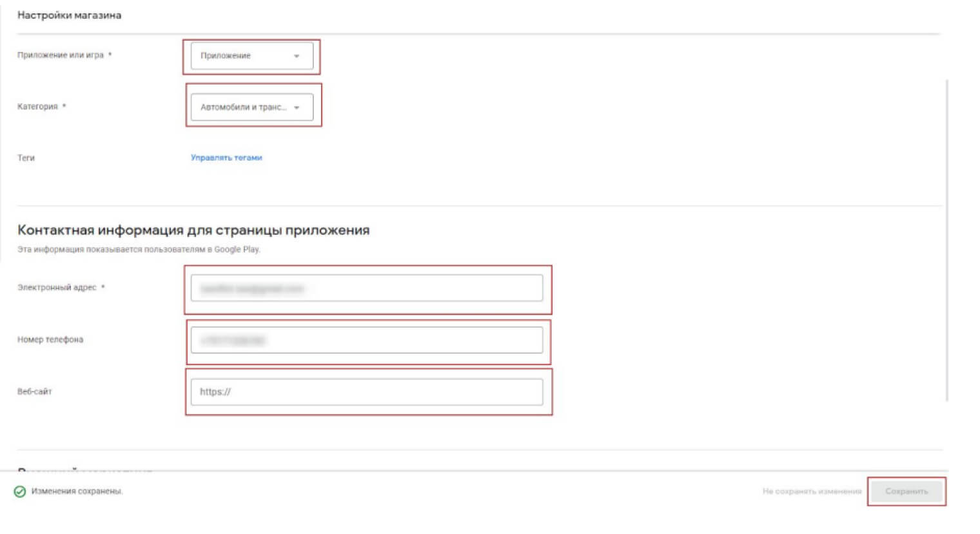Image resolution: width=980 pixels, height=534 pixels.
Task: Click the 'Приложение или игра' label
Action: pyautogui.click(x=61, y=55)
